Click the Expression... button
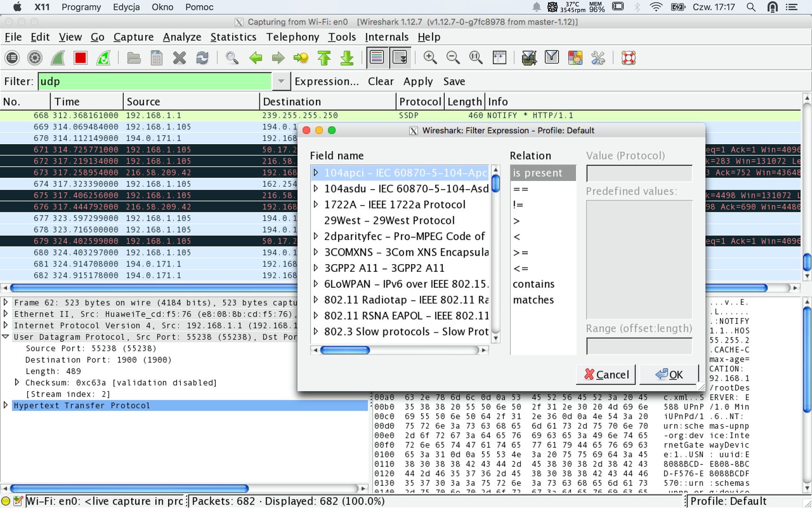This screenshot has height=508, width=812. pos(327,81)
